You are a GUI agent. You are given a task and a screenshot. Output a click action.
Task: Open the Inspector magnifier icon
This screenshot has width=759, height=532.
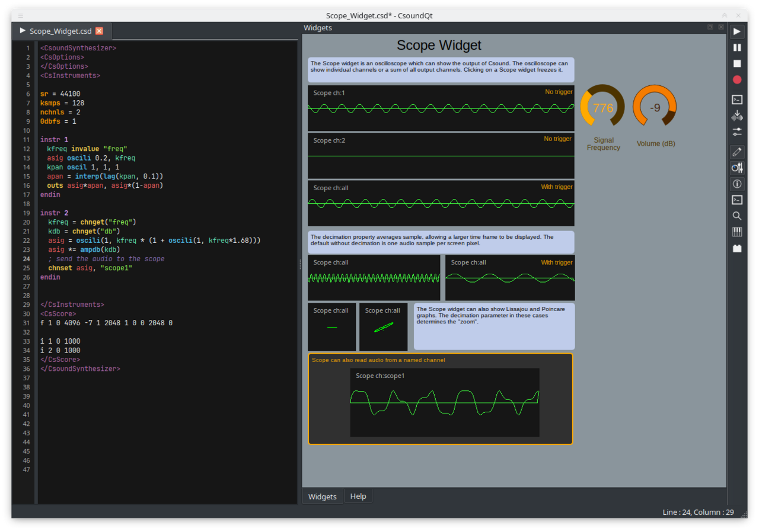coord(737,216)
